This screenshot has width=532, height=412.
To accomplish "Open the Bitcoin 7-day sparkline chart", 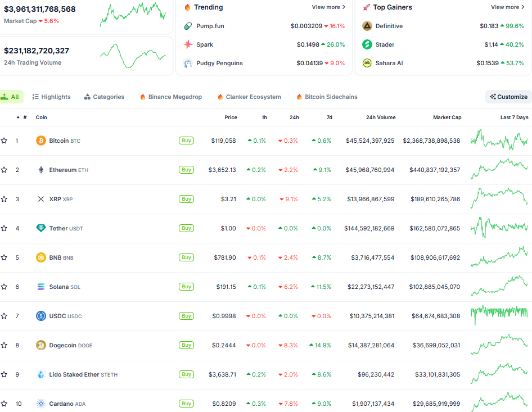I will [x=499, y=140].
